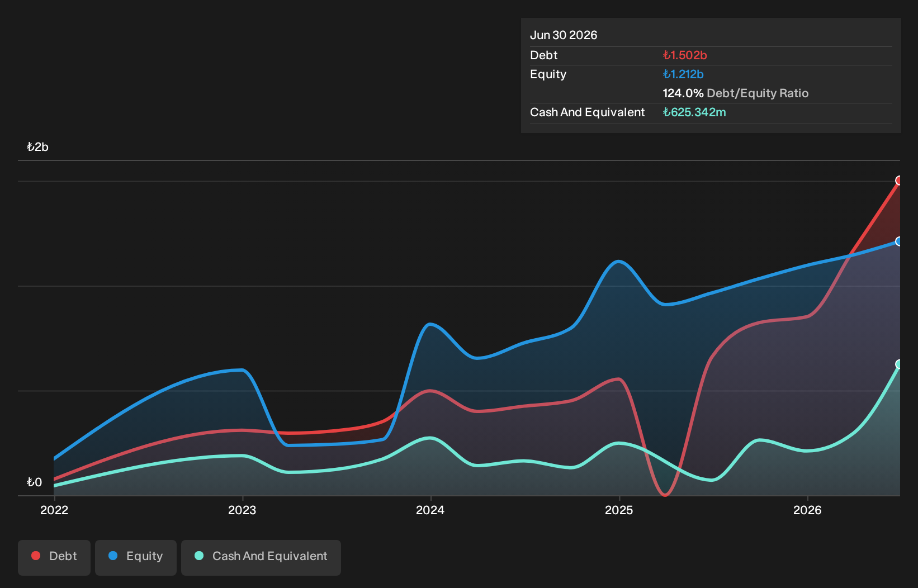This screenshot has height=588, width=918.
Task: Click the Cash And Equivalent tooltip row label
Action: pyautogui.click(x=588, y=112)
